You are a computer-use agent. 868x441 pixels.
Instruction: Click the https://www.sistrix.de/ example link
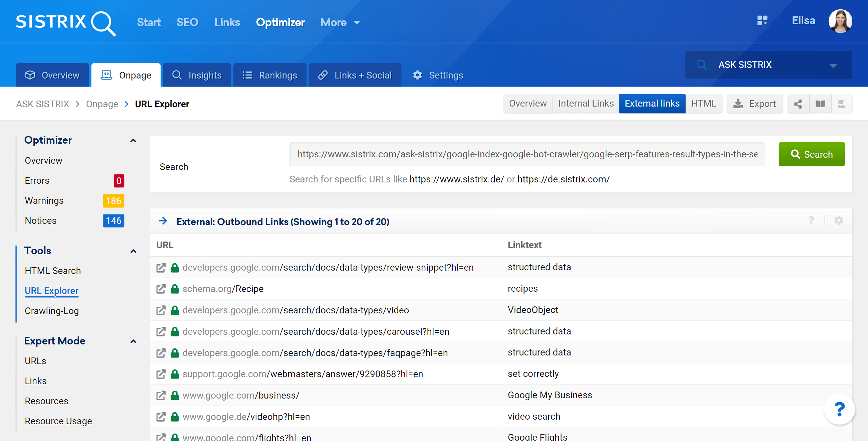[457, 179]
